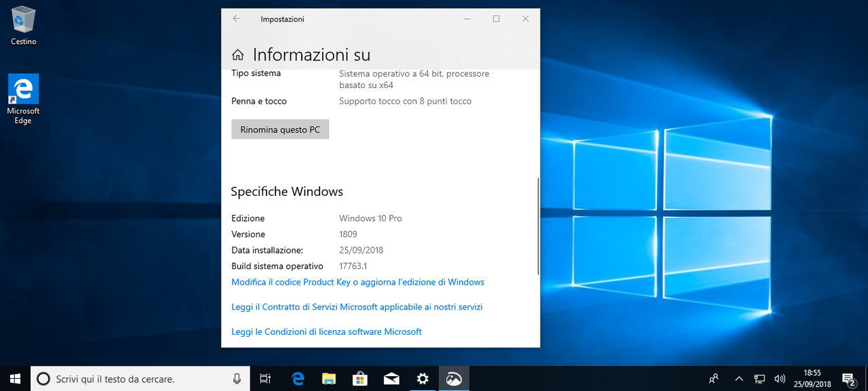The height and width of the screenshot is (391, 868).
Task: Activate the microphone voice search icon
Action: [x=237, y=379]
